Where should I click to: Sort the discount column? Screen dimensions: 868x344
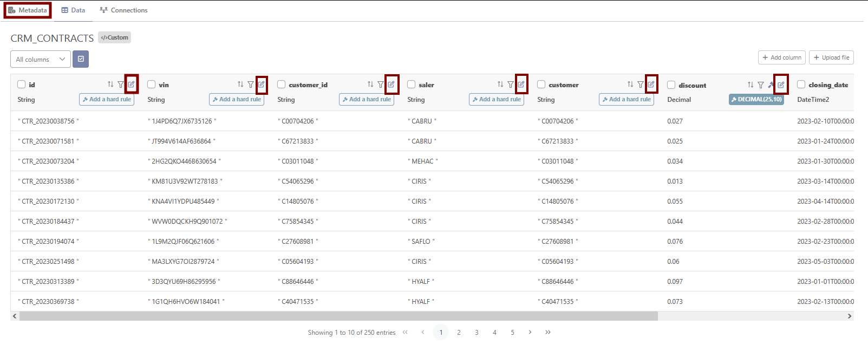pyautogui.click(x=750, y=85)
